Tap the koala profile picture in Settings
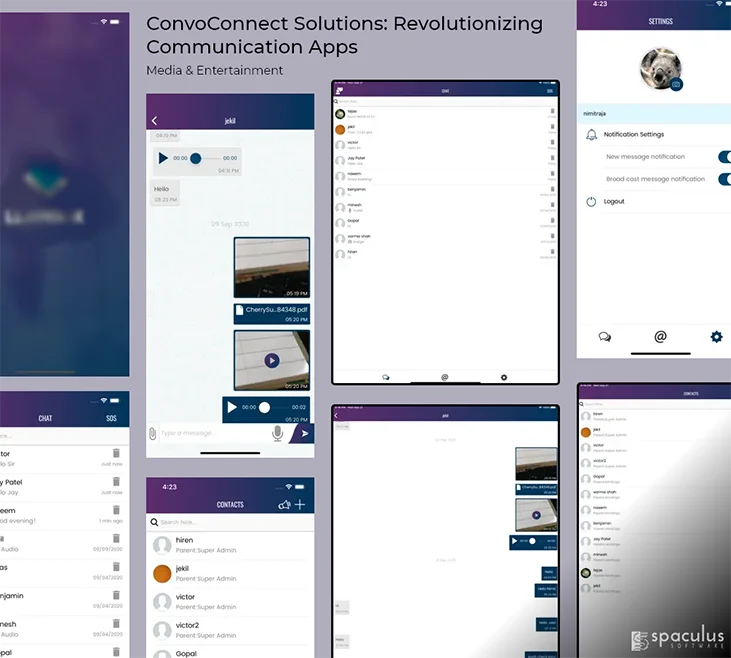The height and width of the screenshot is (658, 731). click(660, 68)
